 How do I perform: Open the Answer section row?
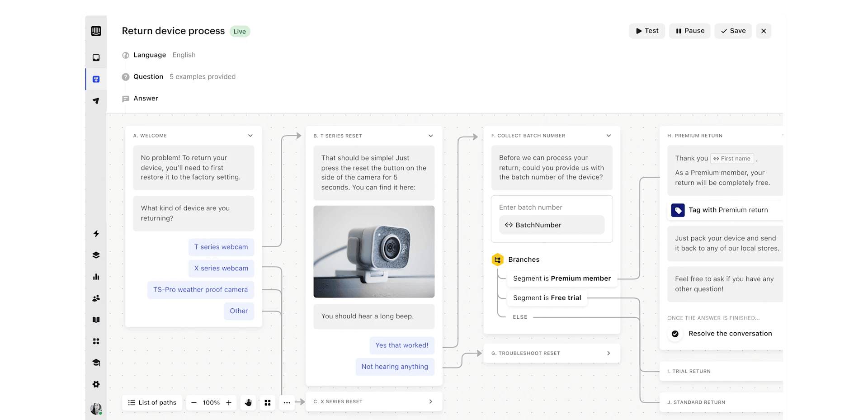(x=140, y=99)
